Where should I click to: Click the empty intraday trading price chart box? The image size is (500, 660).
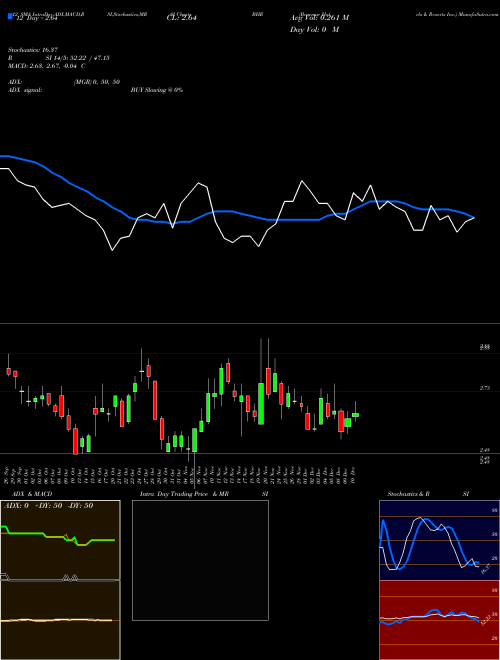tap(200, 560)
